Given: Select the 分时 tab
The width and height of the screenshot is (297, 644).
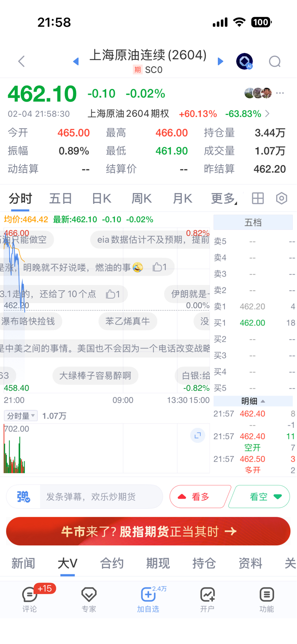Looking at the screenshot, I should (x=20, y=198).
